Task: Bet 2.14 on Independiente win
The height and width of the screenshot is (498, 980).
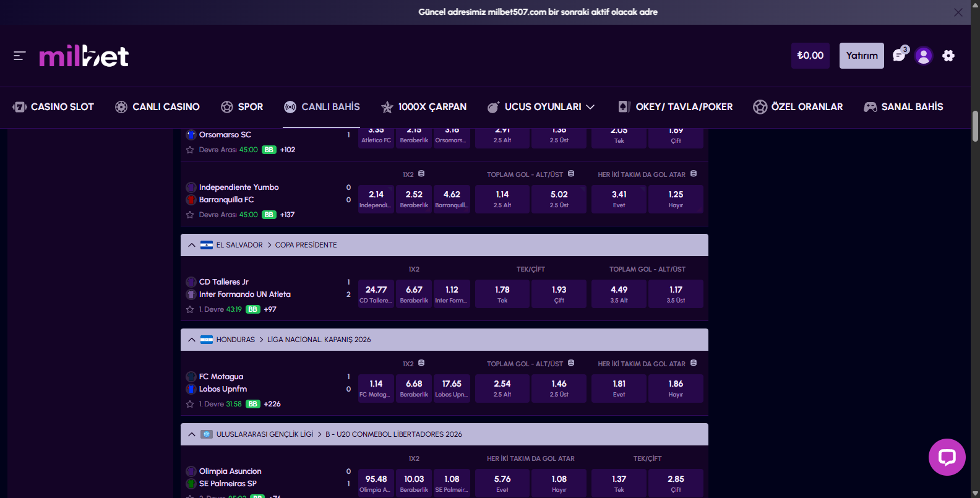Action: [x=376, y=199]
